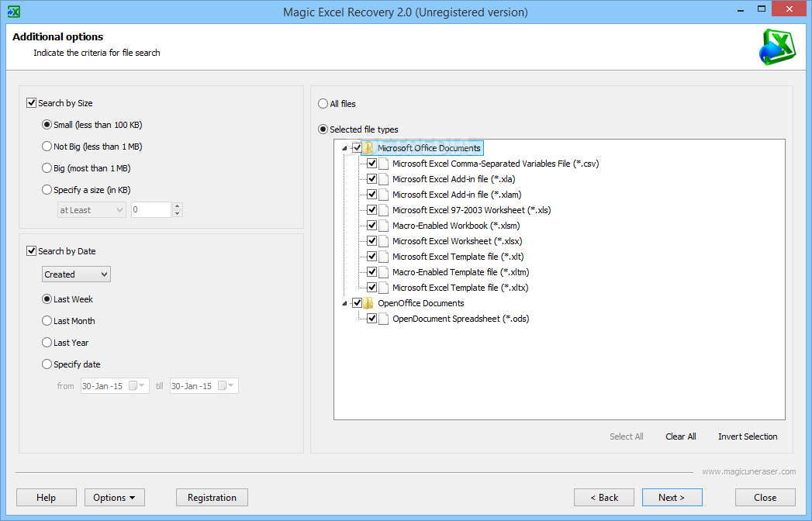Uncheck the *.csv file type checkbox
Viewport: 812px width, 521px height.
(x=371, y=164)
